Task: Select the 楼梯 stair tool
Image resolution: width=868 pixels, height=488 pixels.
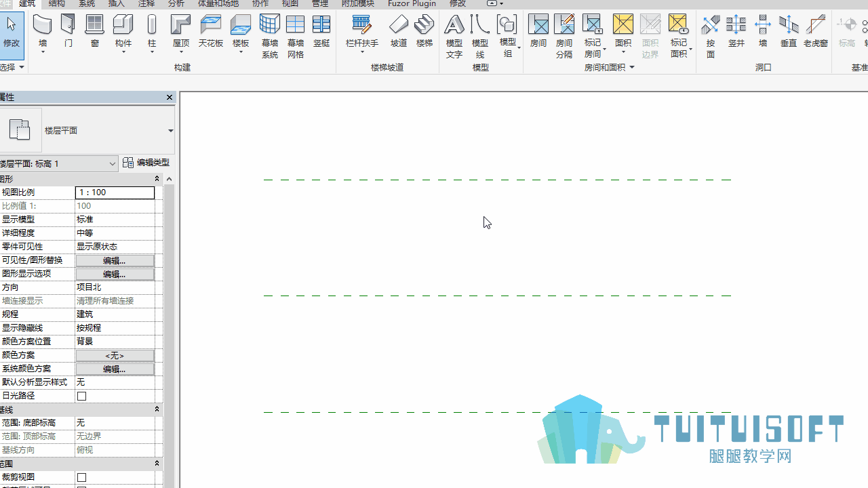Action: (x=425, y=31)
